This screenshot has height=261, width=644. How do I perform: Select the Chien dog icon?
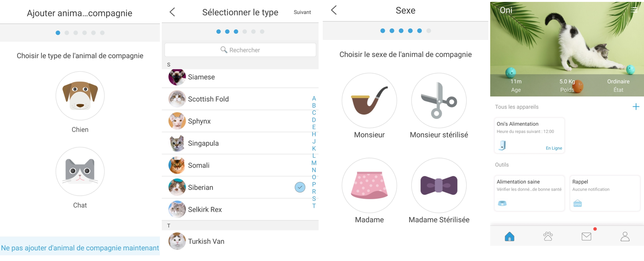[80, 96]
